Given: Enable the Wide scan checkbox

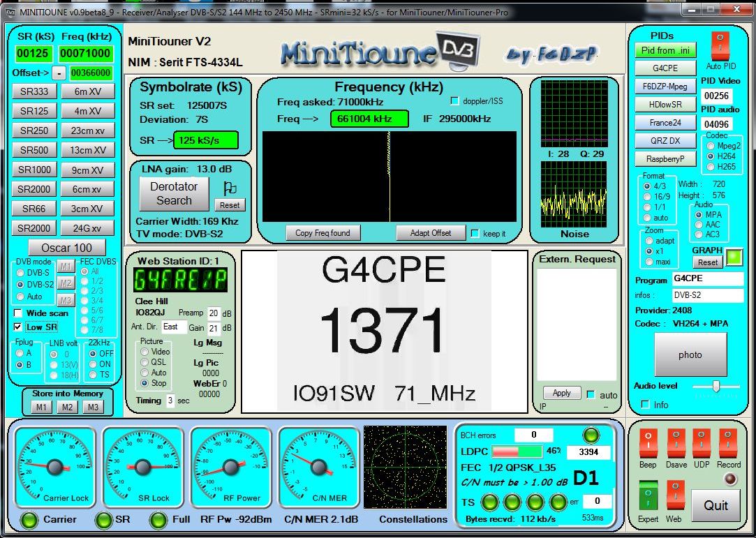Looking at the screenshot, I should pos(18,313).
